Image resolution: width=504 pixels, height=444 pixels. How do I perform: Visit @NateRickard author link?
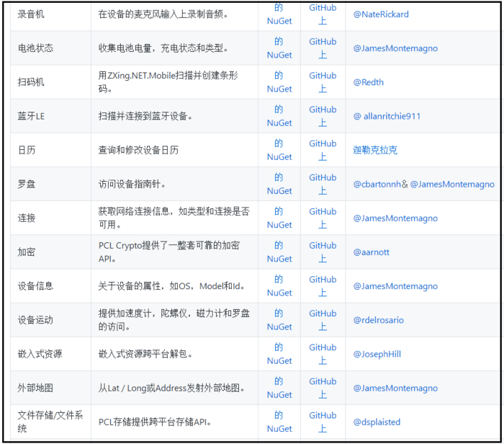381,14
